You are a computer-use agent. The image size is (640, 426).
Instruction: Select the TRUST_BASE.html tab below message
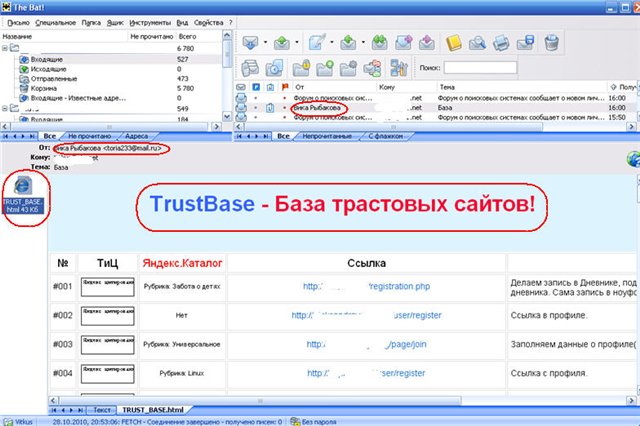153,410
